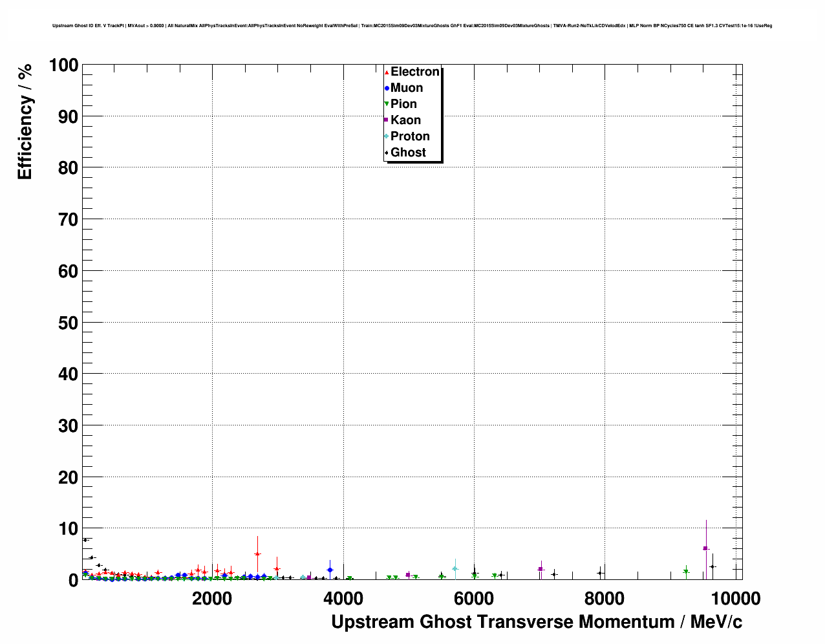Select the Proton legend label

pos(410,136)
